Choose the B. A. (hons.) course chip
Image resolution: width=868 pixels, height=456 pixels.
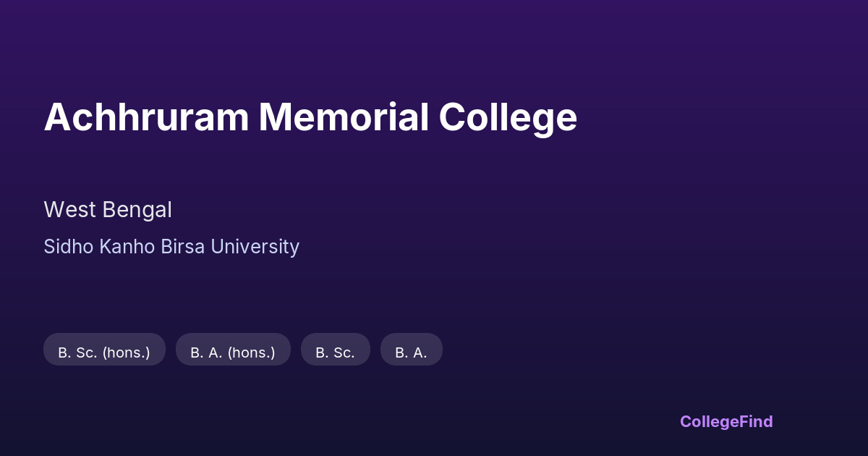pyautogui.click(x=233, y=352)
